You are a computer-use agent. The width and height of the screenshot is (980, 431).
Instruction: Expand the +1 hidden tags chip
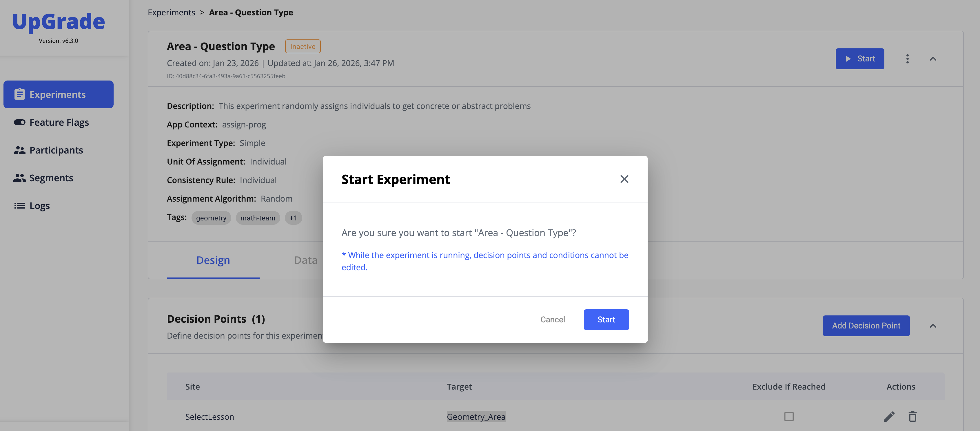[x=293, y=218]
